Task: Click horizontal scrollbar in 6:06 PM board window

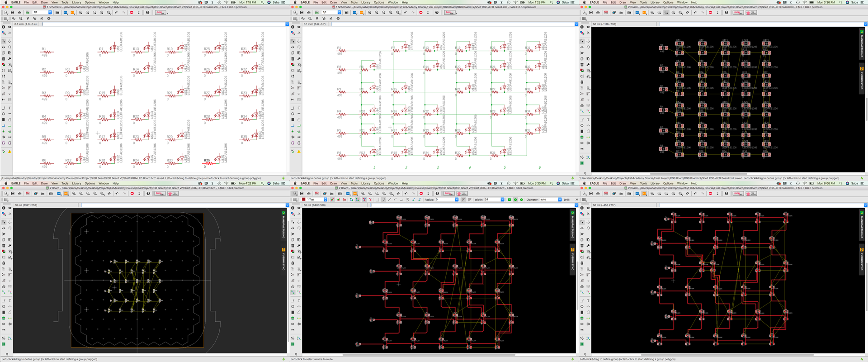Action: point(728,355)
